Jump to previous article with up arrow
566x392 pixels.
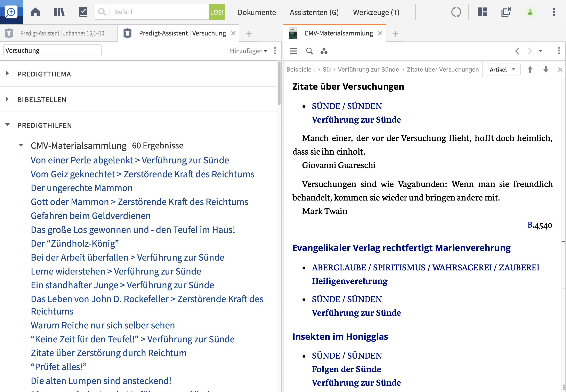coord(530,70)
